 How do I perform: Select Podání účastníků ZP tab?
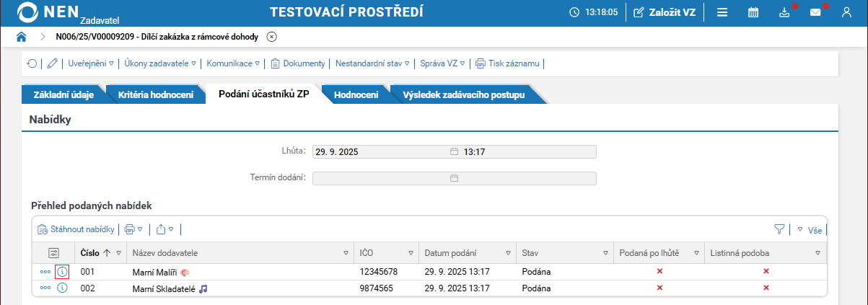coord(263,95)
